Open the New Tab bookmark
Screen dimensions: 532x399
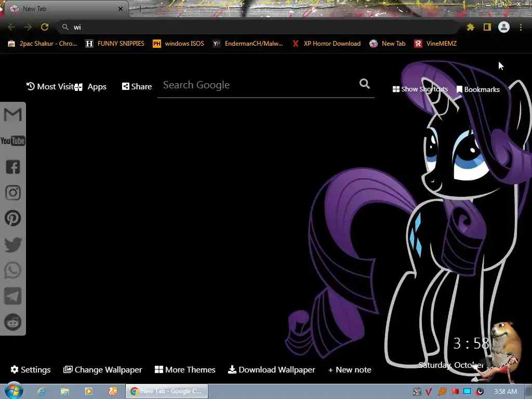388,44
